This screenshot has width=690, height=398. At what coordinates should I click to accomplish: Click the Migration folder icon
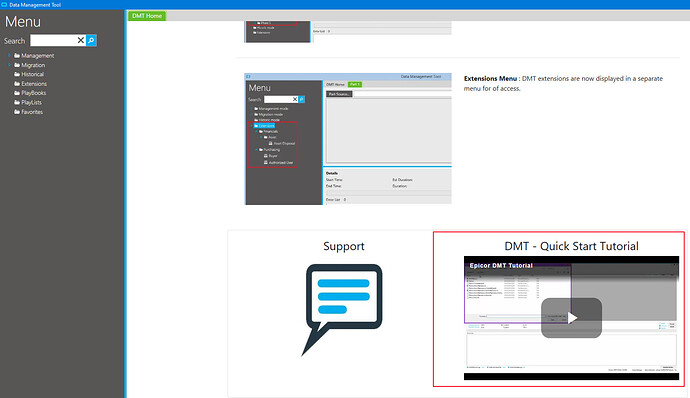coord(17,65)
